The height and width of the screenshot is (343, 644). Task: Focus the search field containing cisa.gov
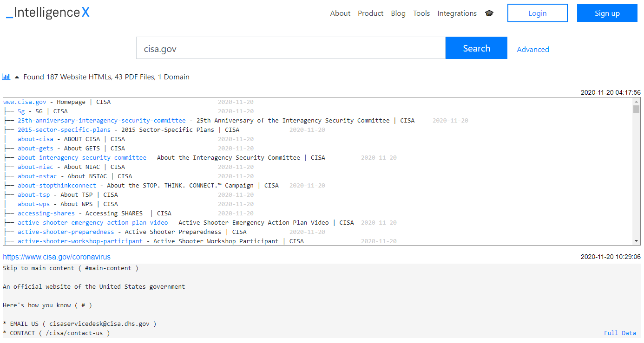click(290, 48)
